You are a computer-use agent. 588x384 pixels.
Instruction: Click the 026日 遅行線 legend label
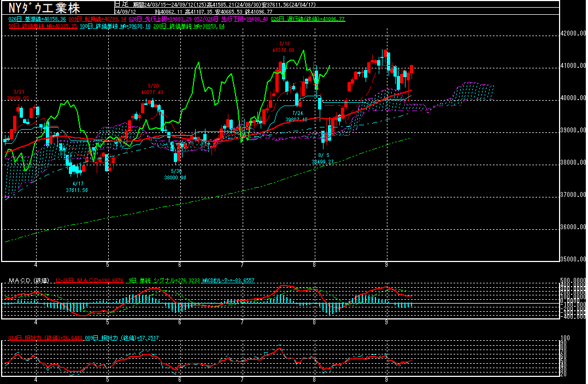pyautogui.click(x=308, y=19)
